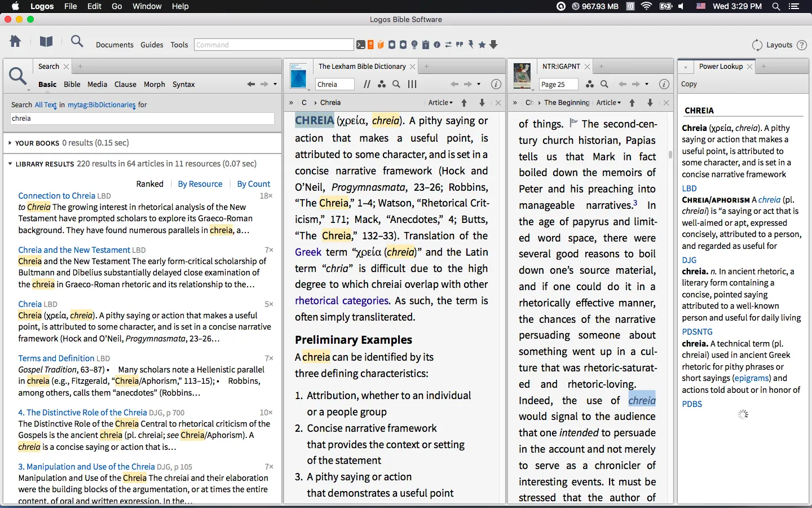The image size is (812, 508).
Task: Open the Library book icon
Action: point(46,41)
